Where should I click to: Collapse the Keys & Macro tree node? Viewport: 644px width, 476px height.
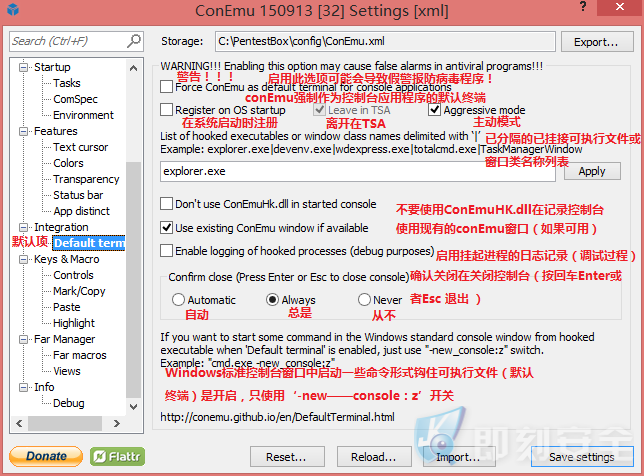pos(24,259)
